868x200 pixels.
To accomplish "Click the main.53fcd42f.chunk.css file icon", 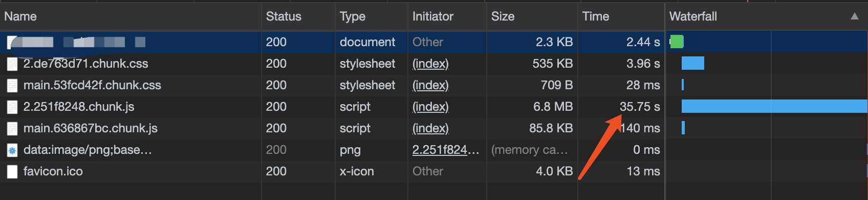I will 12,86.
